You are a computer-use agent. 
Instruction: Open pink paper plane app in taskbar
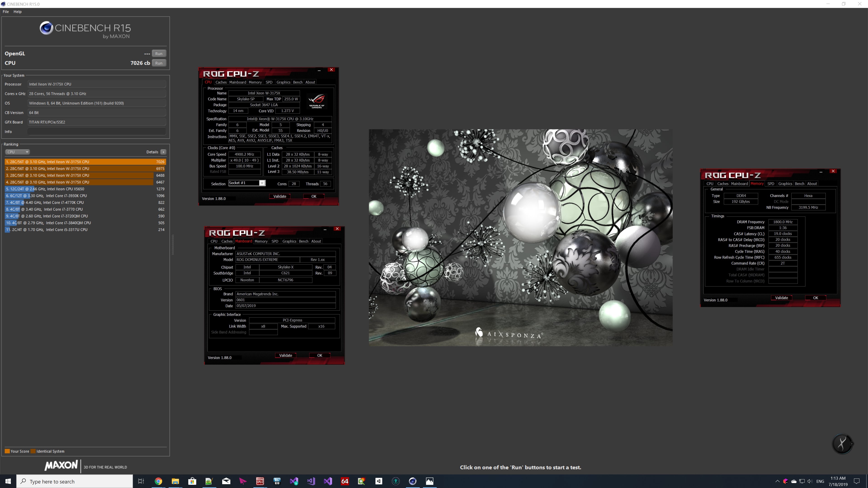pyautogui.click(x=243, y=481)
